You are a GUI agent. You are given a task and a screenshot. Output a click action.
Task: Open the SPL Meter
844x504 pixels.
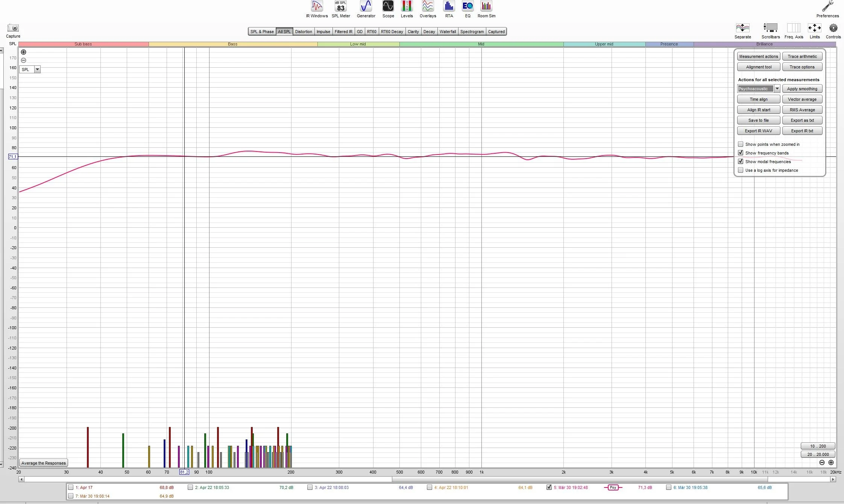tap(341, 9)
